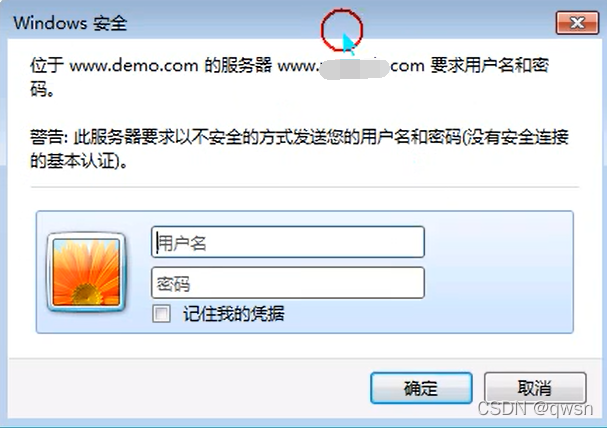The image size is (607, 429).
Task: Click the 用户名 username input field
Action: click(x=288, y=242)
